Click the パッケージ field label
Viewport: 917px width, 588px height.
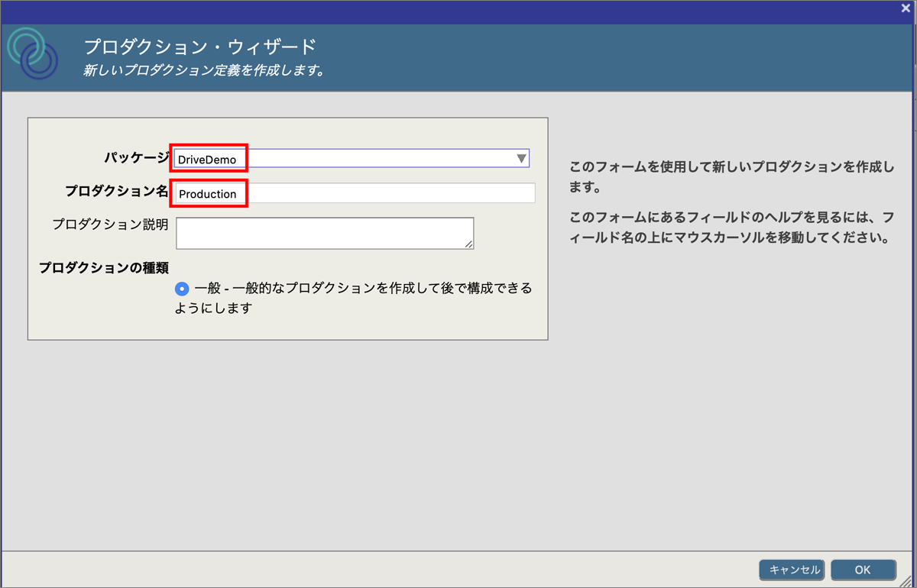click(x=137, y=157)
